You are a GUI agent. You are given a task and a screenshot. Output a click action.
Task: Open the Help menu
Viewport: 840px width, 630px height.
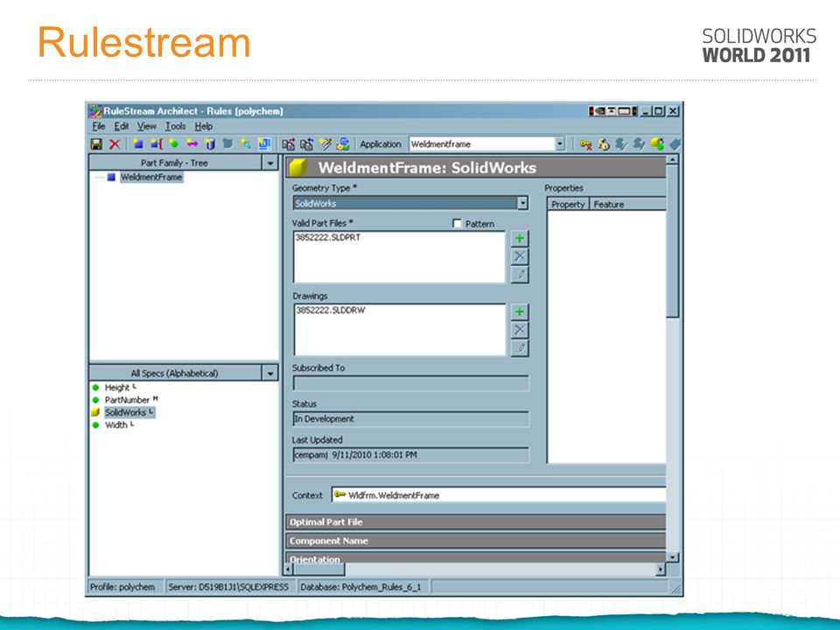(x=204, y=126)
